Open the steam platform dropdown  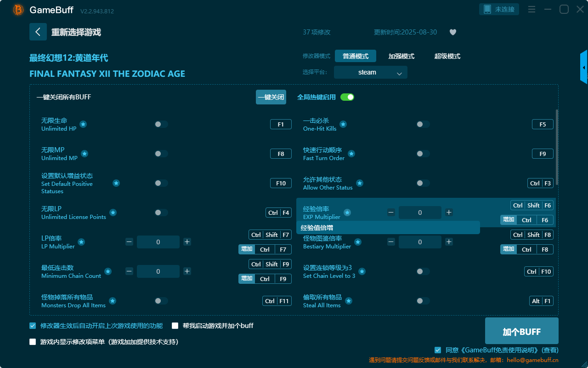(x=371, y=72)
